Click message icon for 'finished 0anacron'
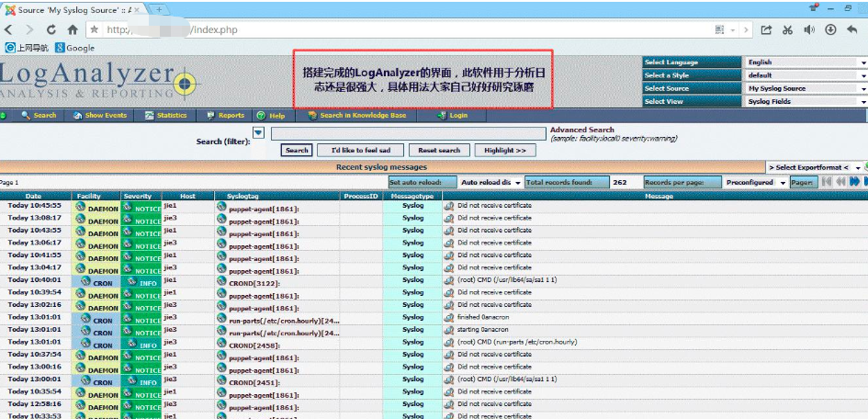This screenshot has width=868, height=419. [449, 317]
